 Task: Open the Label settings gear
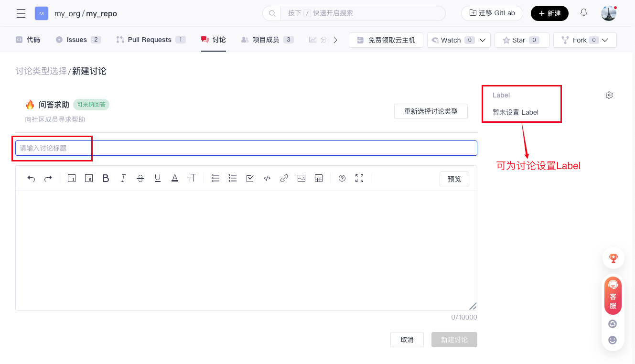609,95
